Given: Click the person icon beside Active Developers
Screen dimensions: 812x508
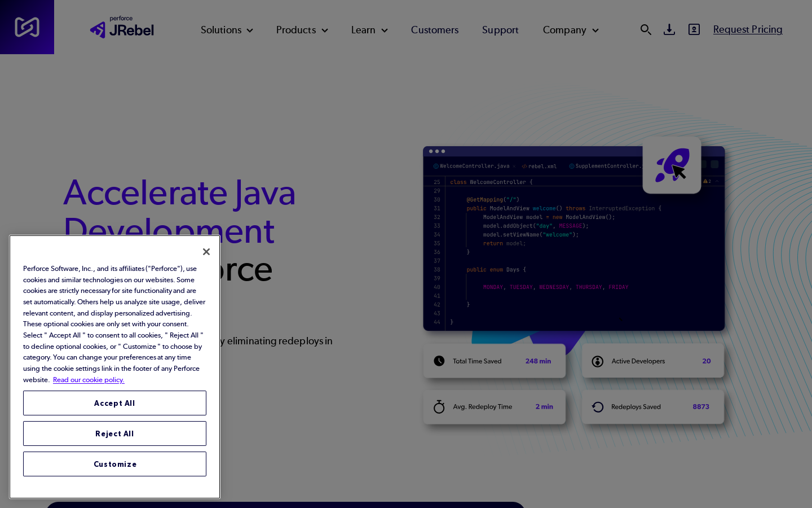Looking at the screenshot, I should click(x=598, y=361).
